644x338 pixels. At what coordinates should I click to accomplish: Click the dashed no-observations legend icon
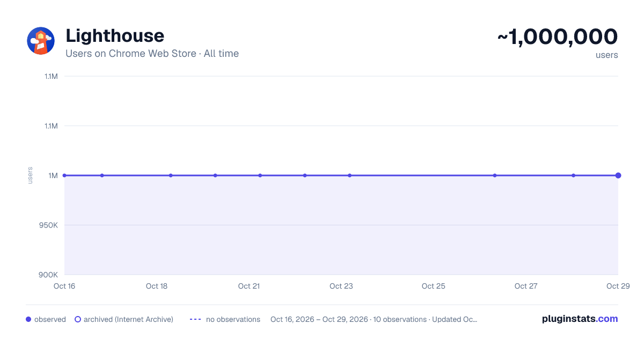[195, 319]
